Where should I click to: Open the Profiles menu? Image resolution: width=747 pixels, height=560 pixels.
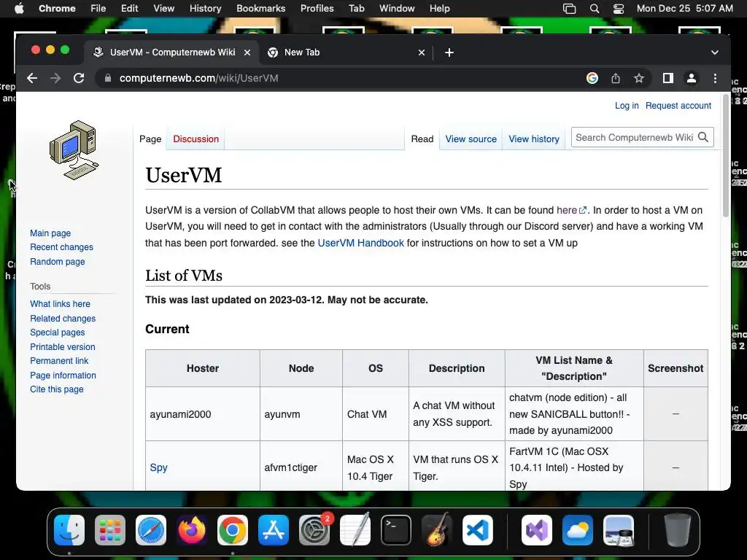point(317,9)
